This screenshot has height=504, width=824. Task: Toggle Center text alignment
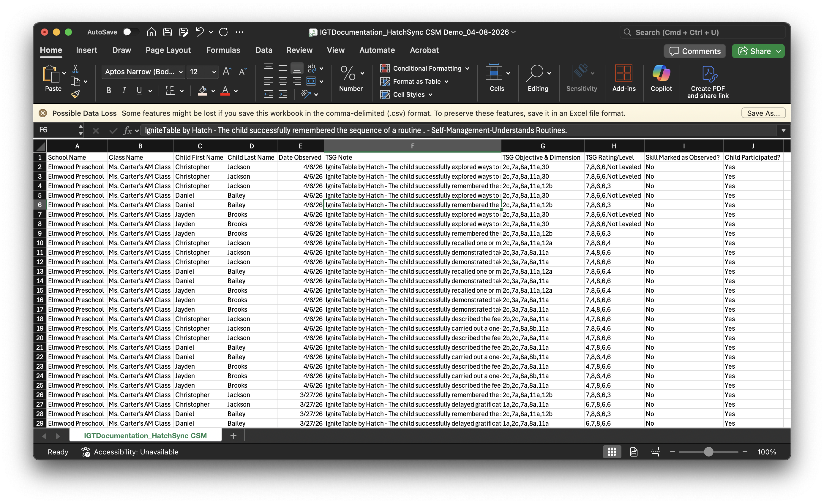click(x=282, y=81)
